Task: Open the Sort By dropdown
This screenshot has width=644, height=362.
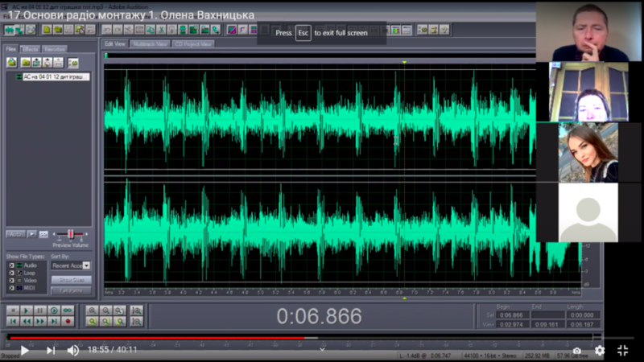Action: coord(71,265)
